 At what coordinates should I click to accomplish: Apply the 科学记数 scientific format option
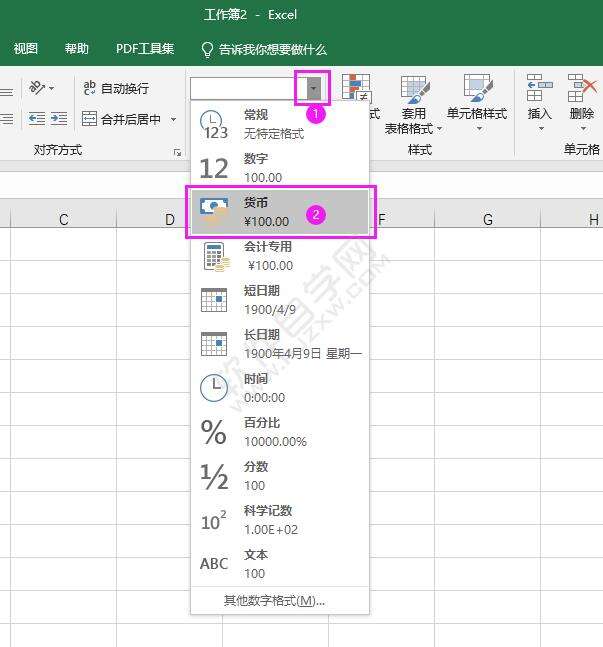pos(280,520)
